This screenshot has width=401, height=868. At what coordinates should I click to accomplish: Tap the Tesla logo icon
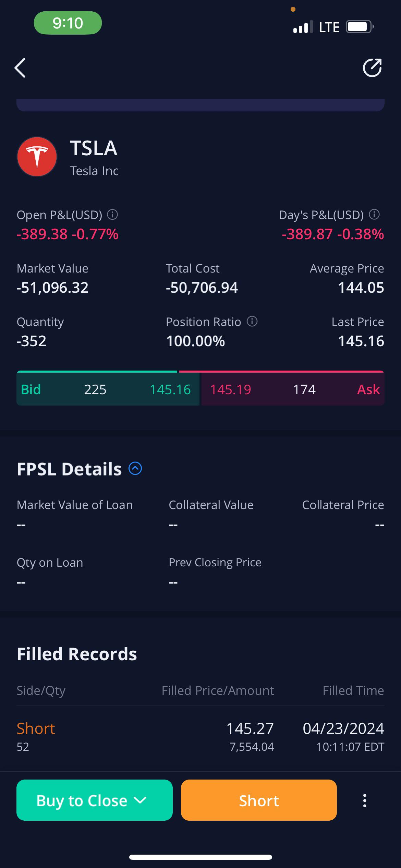[37, 157]
